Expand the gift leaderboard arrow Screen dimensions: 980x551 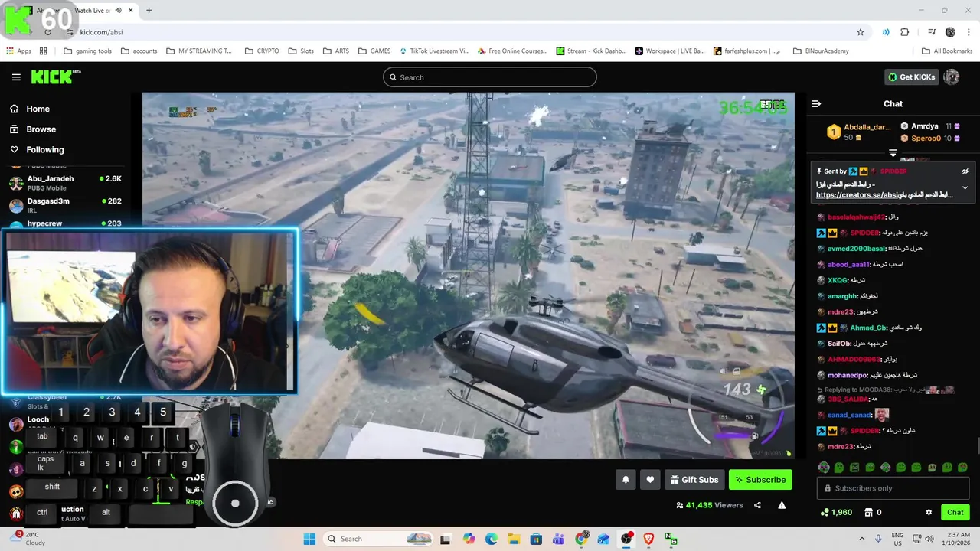(893, 153)
